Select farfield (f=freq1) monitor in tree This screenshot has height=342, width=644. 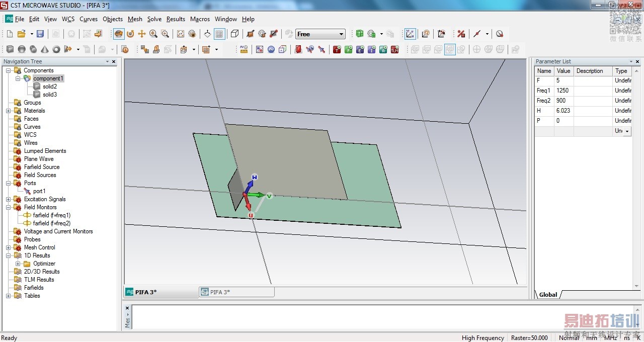coord(51,215)
